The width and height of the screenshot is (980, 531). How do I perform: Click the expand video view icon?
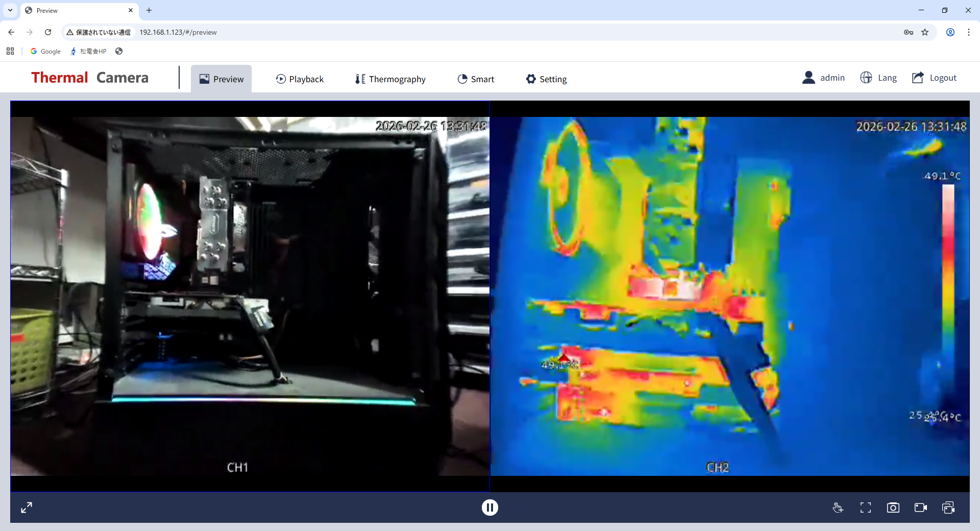[x=27, y=508]
